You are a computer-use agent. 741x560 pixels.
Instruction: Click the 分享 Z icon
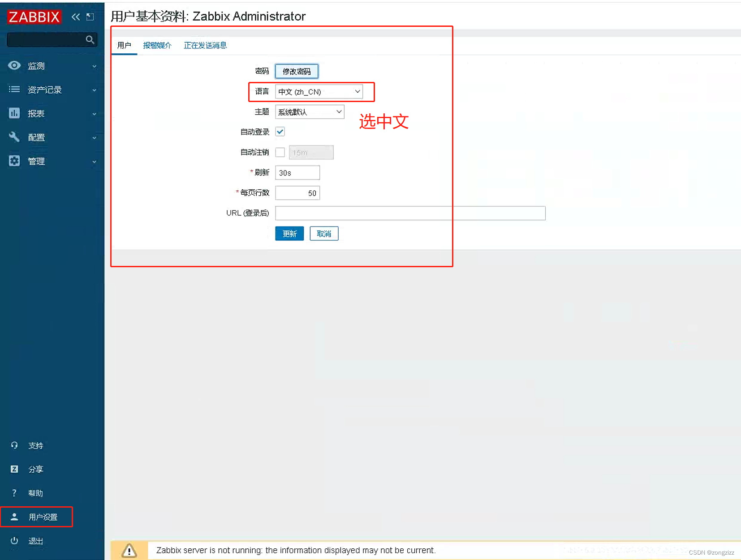[14, 469]
